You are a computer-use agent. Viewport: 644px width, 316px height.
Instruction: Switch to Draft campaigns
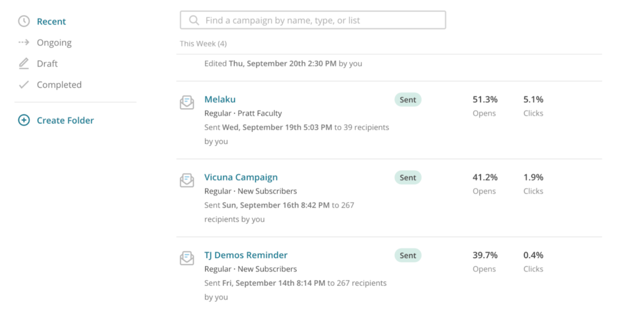(47, 63)
